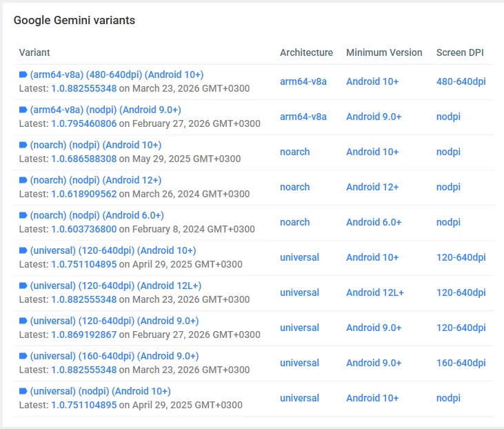Click 160-640dpi in Screen DPI column
This screenshot has height=429, width=504.
pos(461,363)
